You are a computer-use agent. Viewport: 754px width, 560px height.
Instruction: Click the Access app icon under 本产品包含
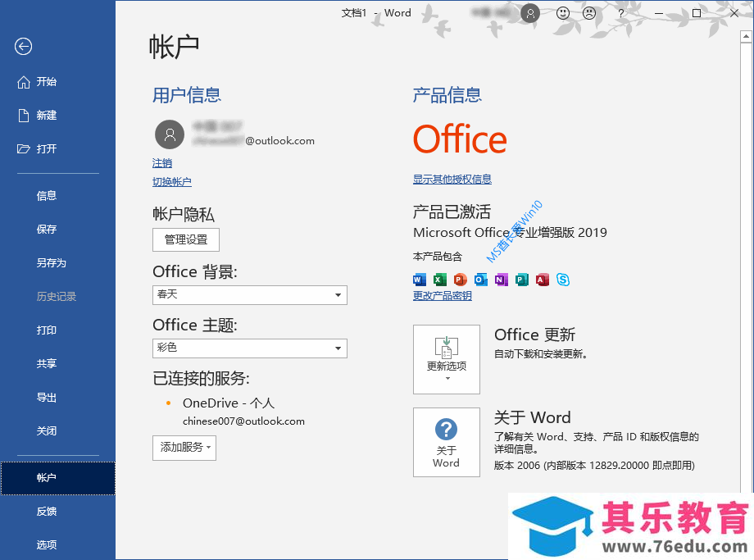[543, 280]
